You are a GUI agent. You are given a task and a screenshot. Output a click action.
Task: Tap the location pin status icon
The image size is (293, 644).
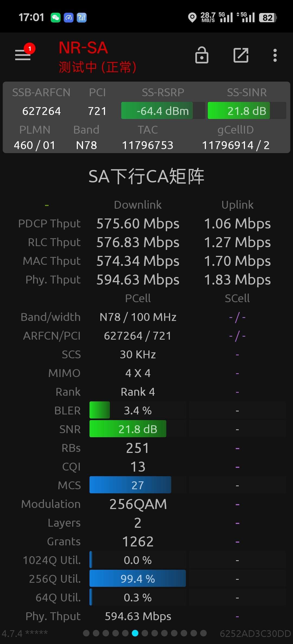pyautogui.click(x=192, y=18)
